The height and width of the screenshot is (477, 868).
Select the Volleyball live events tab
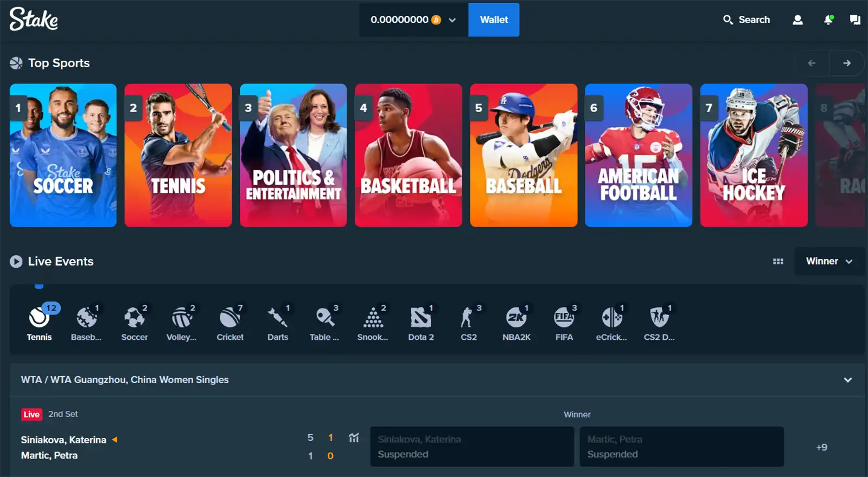pyautogui.click(x=182, y=323)
